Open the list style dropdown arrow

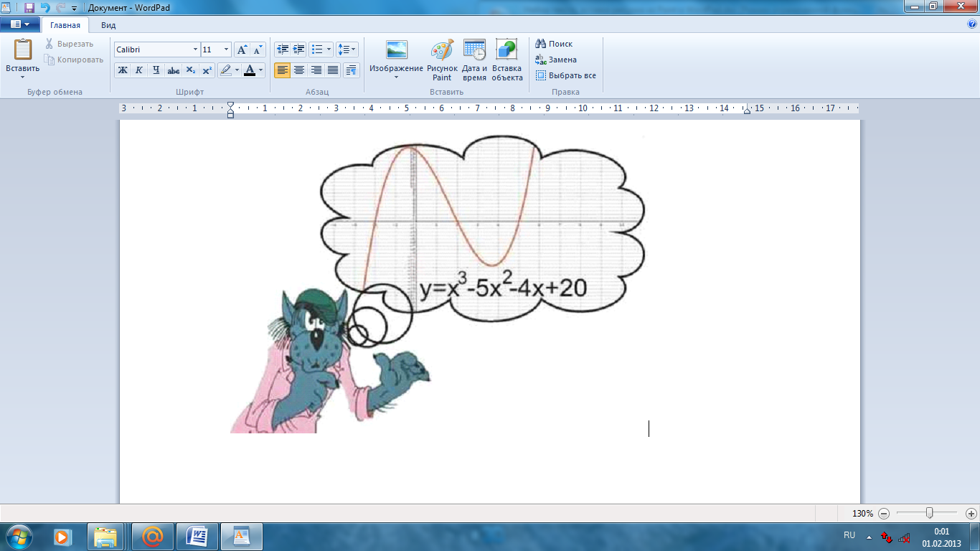tap(329, 50)
